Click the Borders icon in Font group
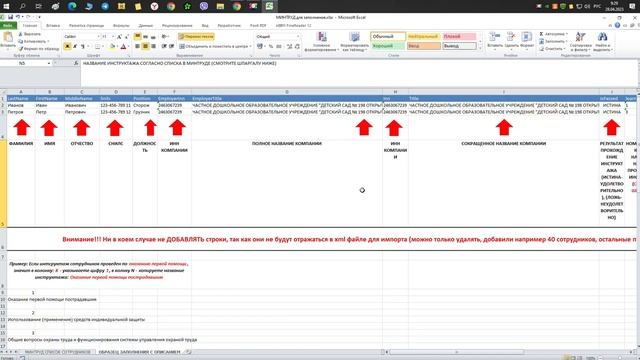 click(x=97, y=47)
